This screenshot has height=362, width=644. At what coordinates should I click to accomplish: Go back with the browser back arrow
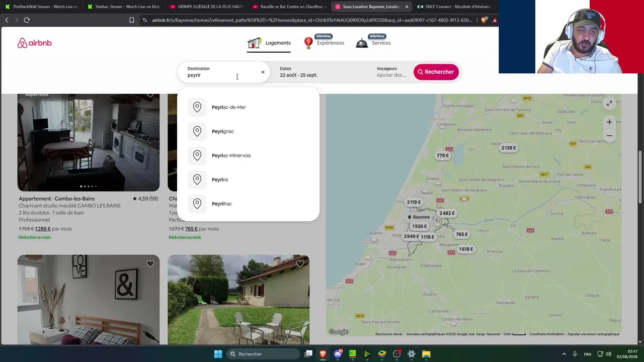[x=7, y=20]
